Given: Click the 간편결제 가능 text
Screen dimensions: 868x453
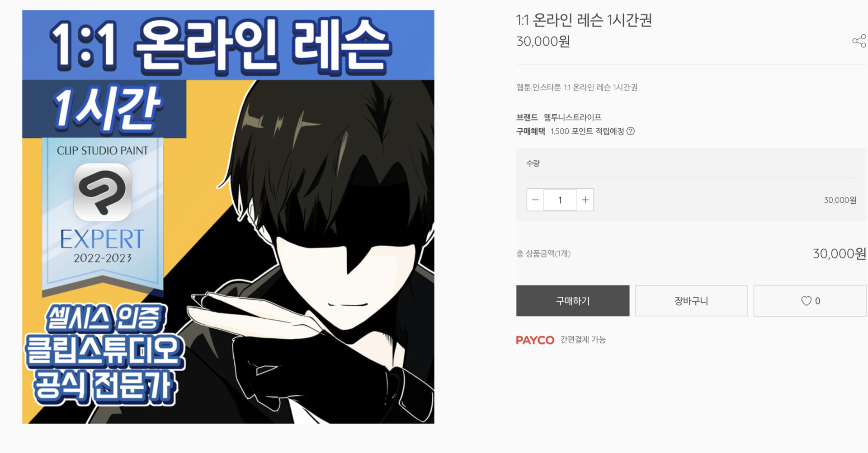Looking at the screenshot, I should 583,340.
